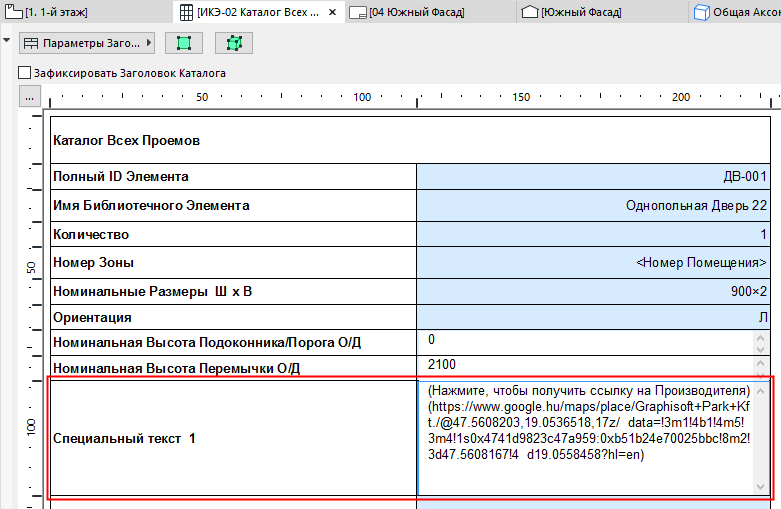Viewport: 781px width, 509px height.
Task: Click the floor plan icon on first tab
Action: pos(13,12)
